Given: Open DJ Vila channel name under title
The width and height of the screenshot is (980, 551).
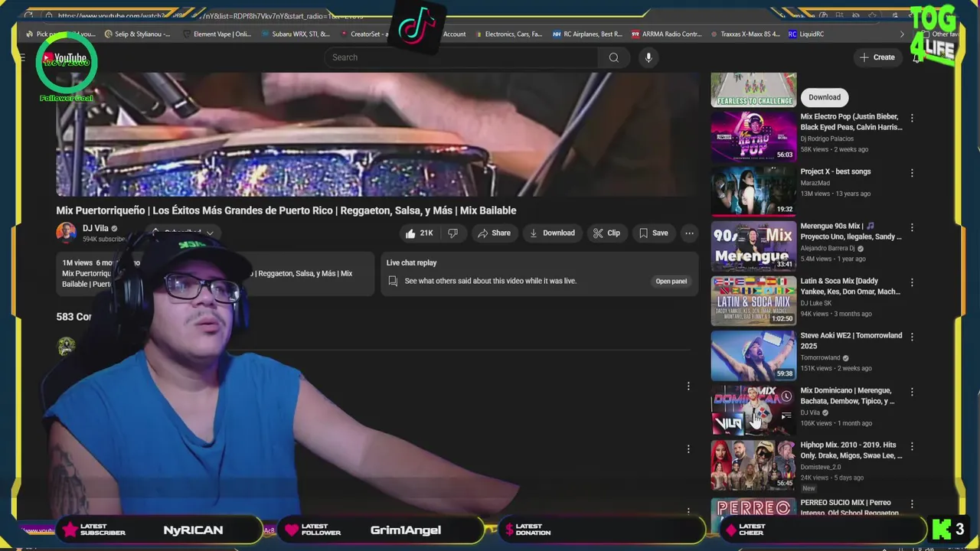Looking at the screenshot, I should pos(96,228).
